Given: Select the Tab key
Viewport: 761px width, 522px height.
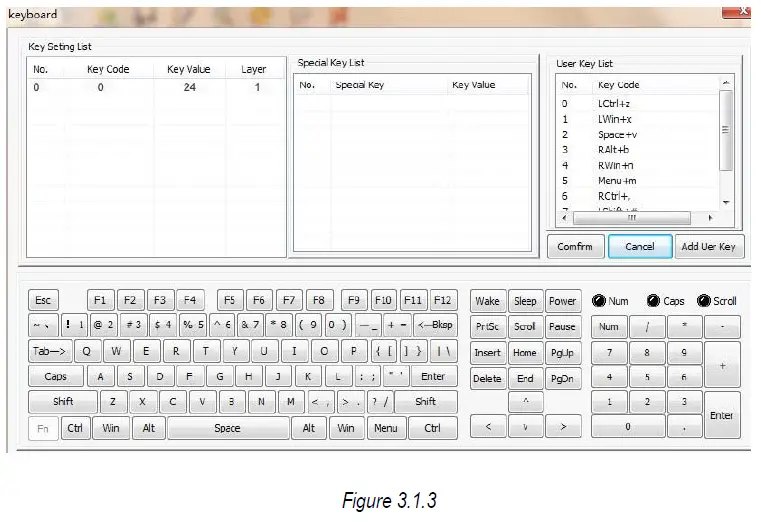Looking at the screenshot, I should pyautogui.click(x=50, y=351).
